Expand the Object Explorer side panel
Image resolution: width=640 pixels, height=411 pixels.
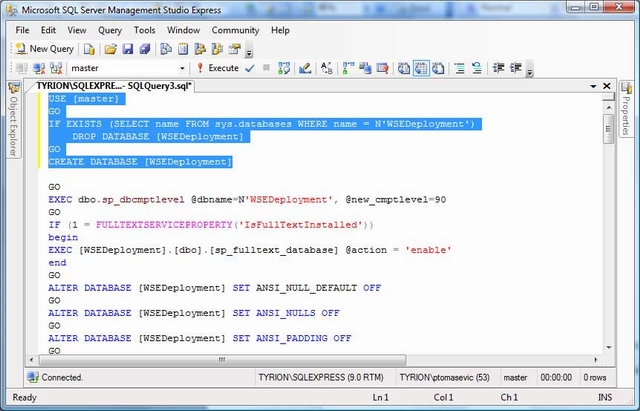13,120
